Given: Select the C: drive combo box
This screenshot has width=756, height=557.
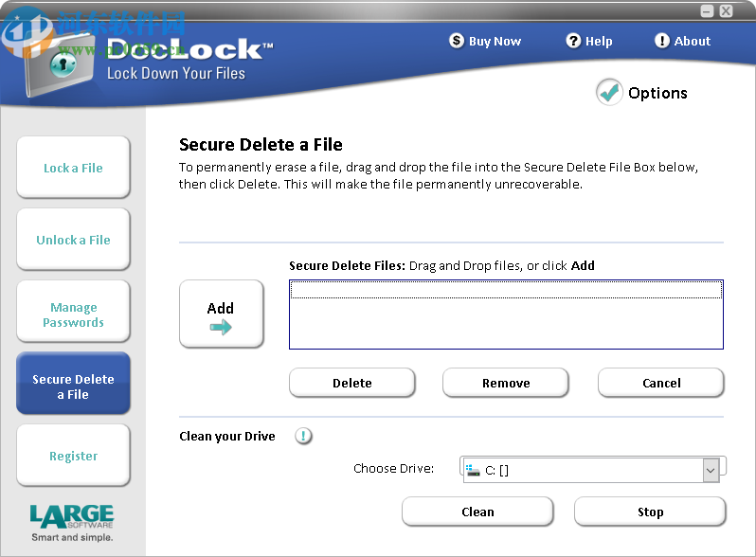Looking at the screenshot, I should click(x=583, y=470).
